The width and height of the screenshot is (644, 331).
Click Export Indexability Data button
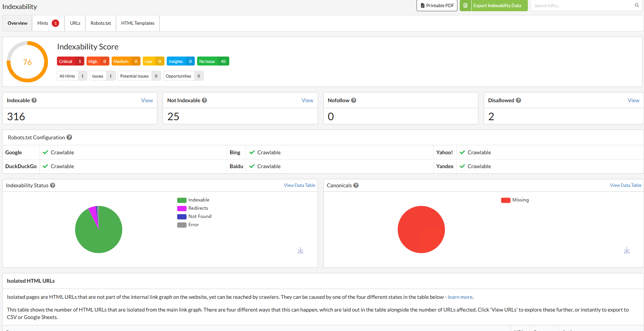click(494, 6)
